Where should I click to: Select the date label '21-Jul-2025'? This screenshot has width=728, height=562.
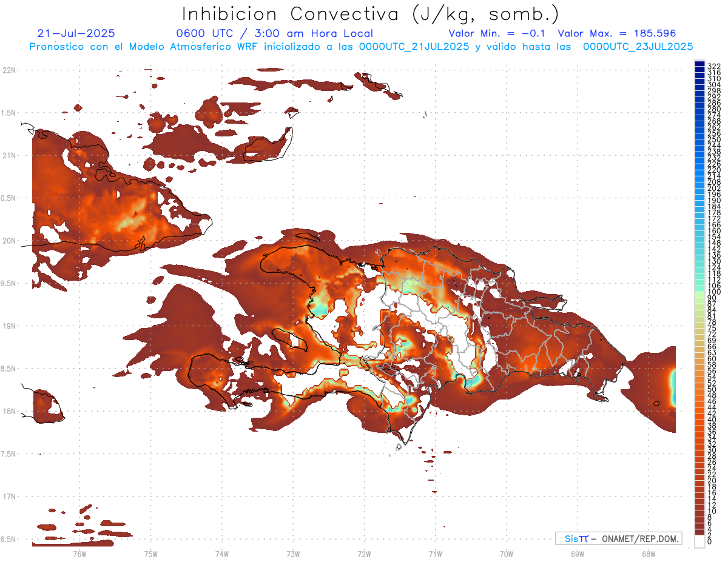pos(76,33)
